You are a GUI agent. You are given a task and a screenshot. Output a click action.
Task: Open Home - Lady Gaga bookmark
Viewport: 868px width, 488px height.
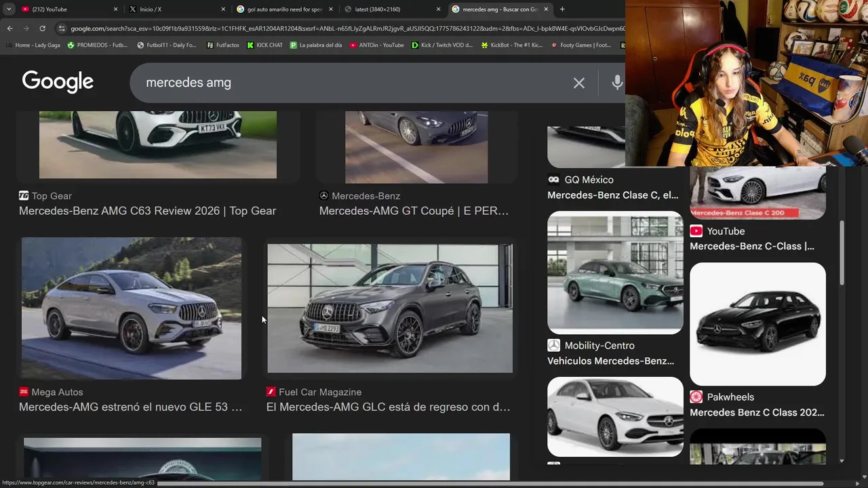click(33, 45)
